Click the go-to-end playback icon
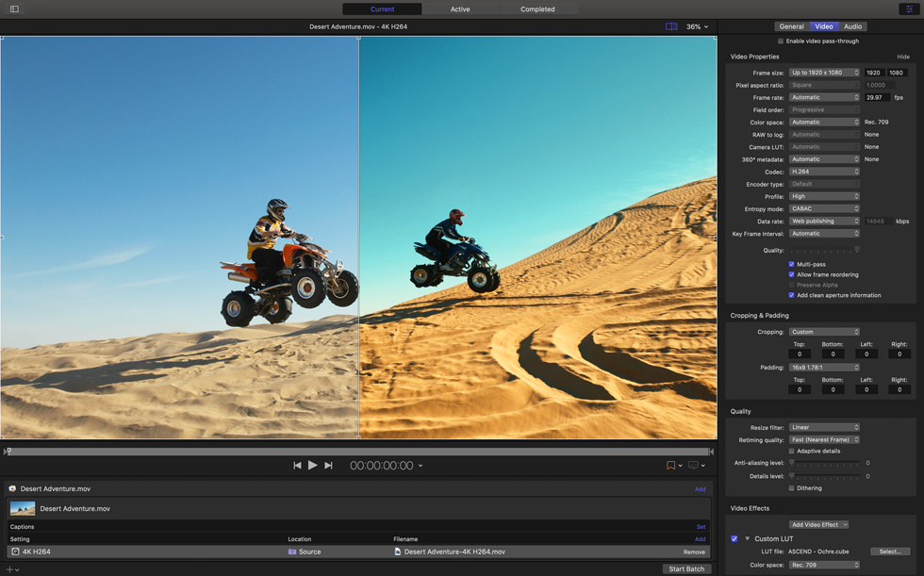The height and width of the screenshot is (576, 924). tap(328, 465)
